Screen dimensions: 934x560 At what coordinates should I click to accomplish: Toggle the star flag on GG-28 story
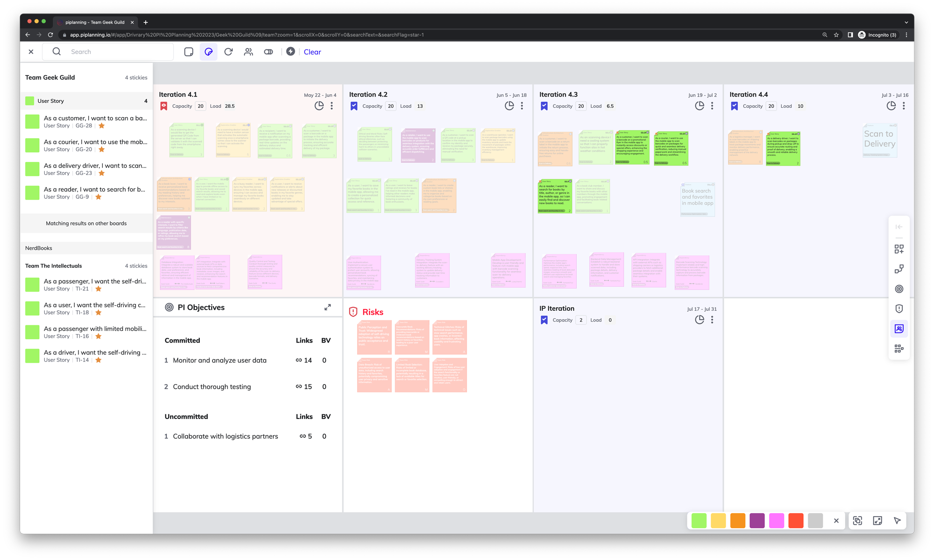[x=102, y=126]
